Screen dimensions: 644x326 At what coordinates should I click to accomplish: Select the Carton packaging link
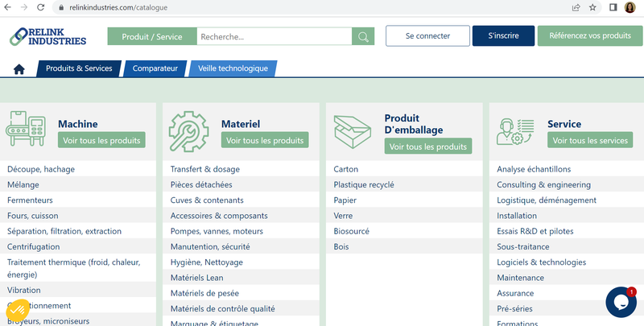346,169
